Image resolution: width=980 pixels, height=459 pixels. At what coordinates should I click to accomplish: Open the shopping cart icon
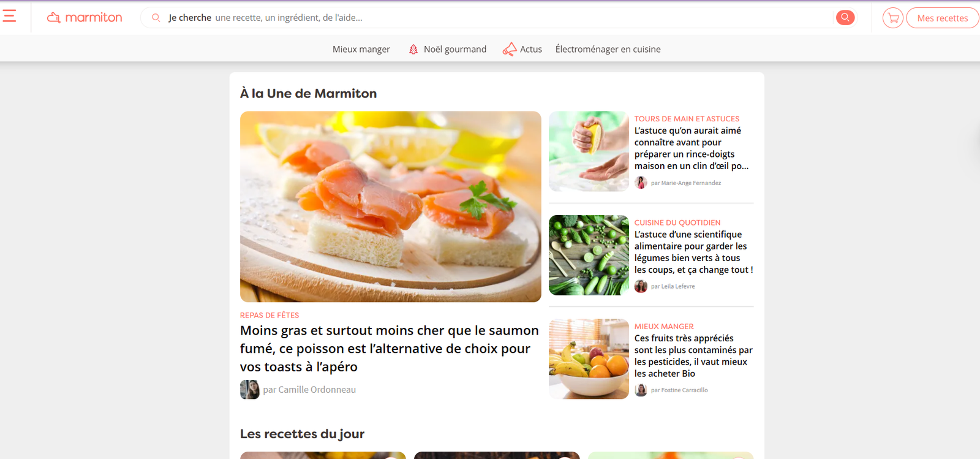[893, 18]
